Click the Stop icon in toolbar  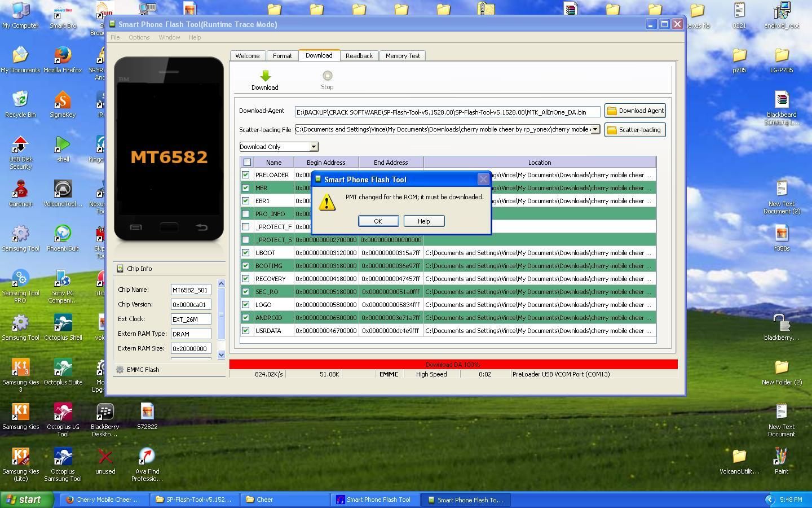click(x=327, y=76)
